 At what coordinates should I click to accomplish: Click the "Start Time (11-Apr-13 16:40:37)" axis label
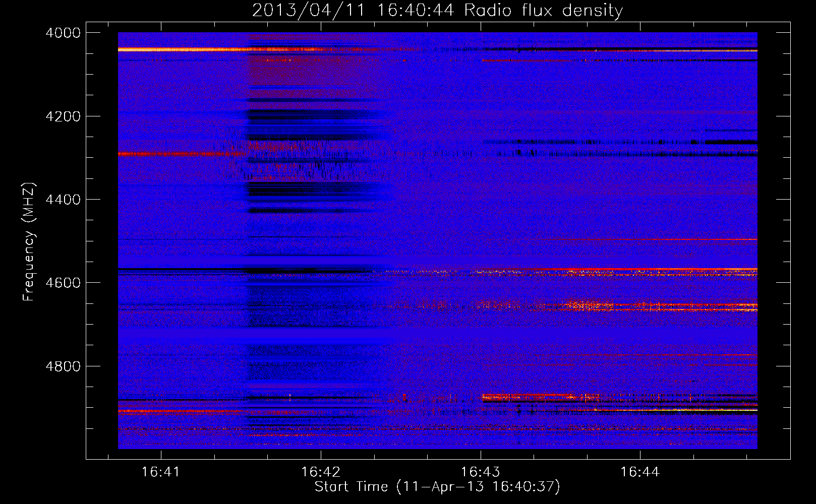[x=437, y=487]
